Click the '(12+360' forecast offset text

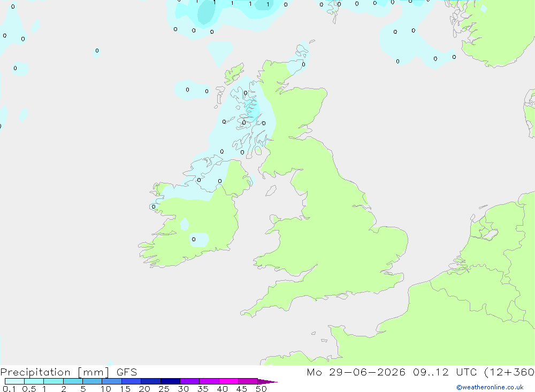click(509, 372)
